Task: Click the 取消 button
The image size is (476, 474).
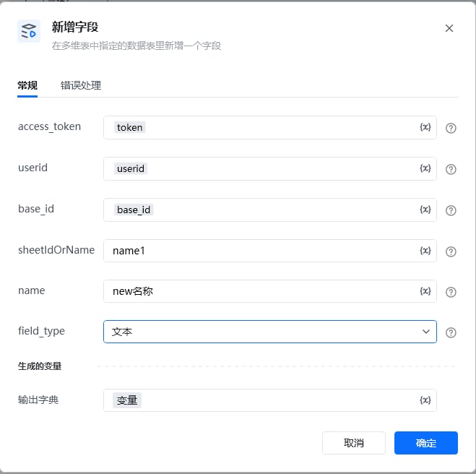Action: (354, 443)
